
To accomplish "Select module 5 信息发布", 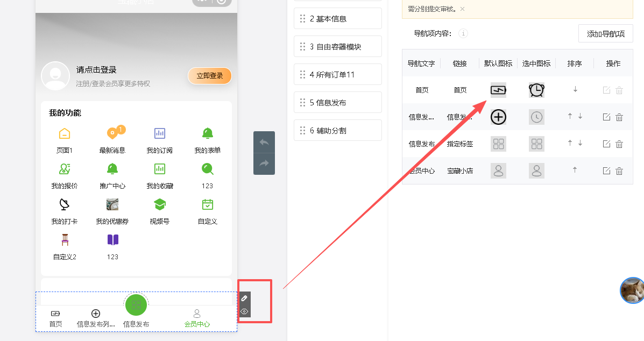I will tap(338, 102).
